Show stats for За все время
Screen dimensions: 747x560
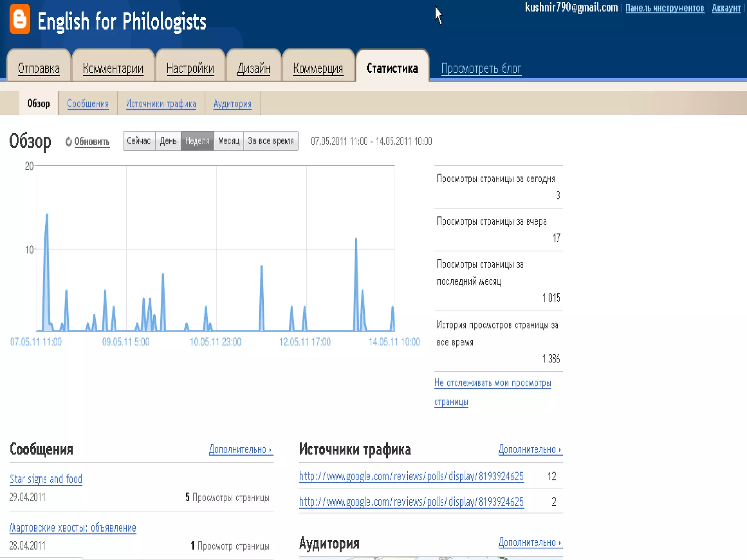271,141
